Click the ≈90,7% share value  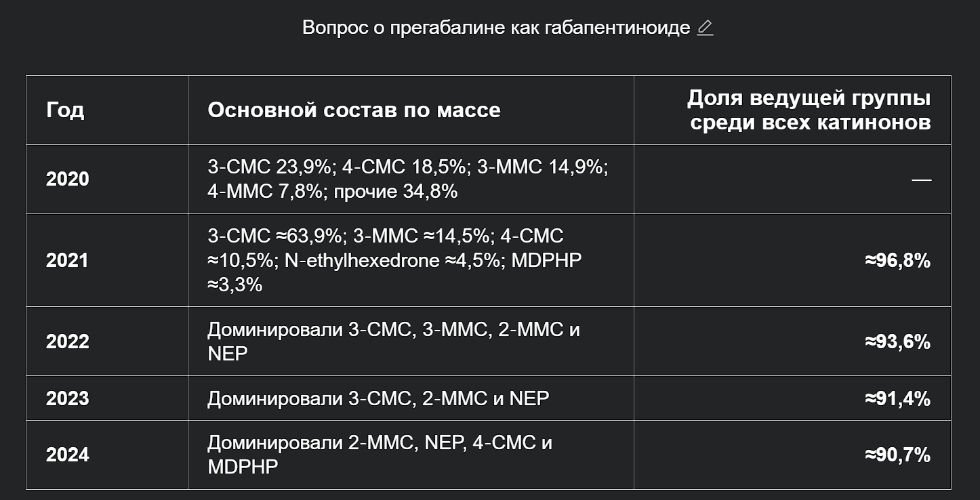[897, 455]
